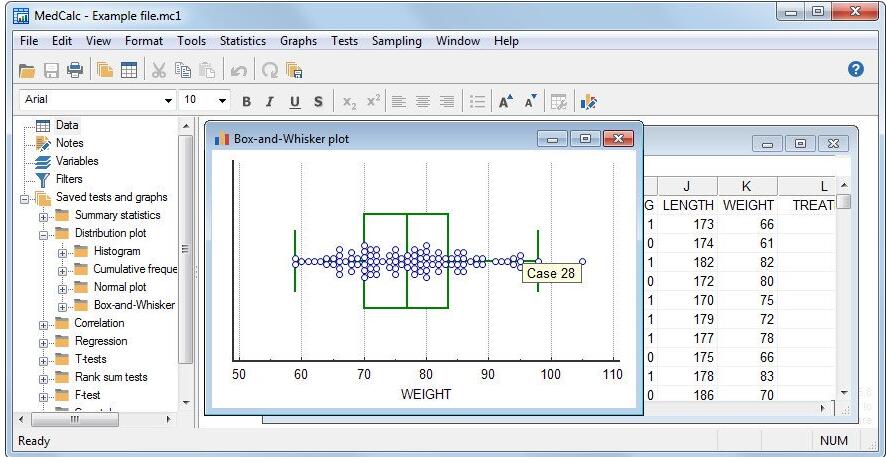The image size is (886, 457).
Task: Open the File menu
Action: pyautogui.click(x=29, y=41)
